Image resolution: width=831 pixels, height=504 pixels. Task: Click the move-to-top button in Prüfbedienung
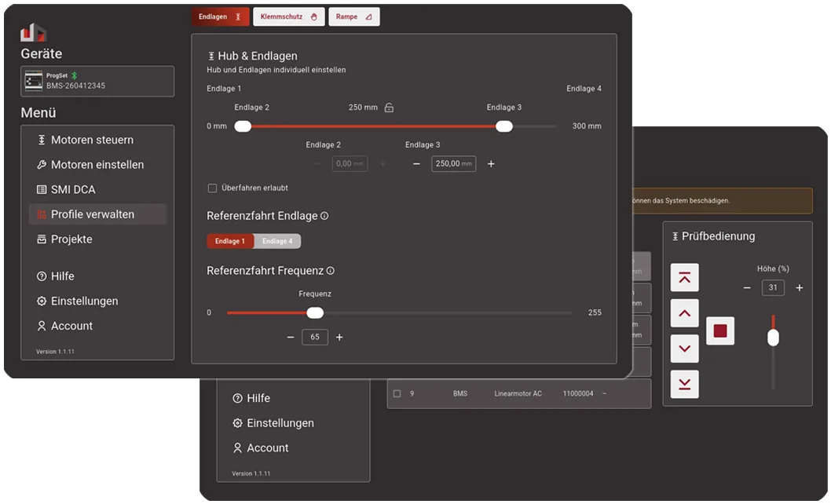click(x=685, y=278)
